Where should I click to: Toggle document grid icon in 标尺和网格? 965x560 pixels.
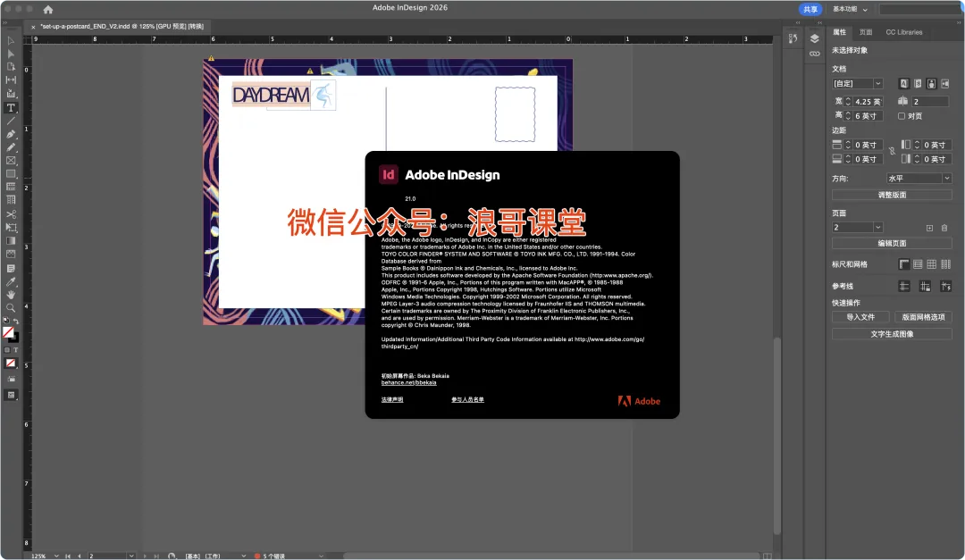tap(932, 264)
